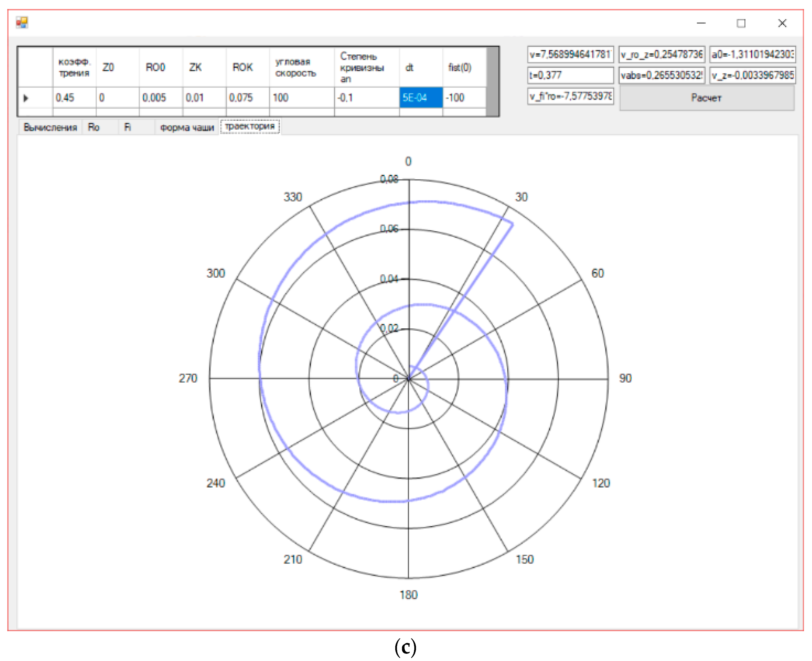
Task: Maximize the application window
Action: 741,23
